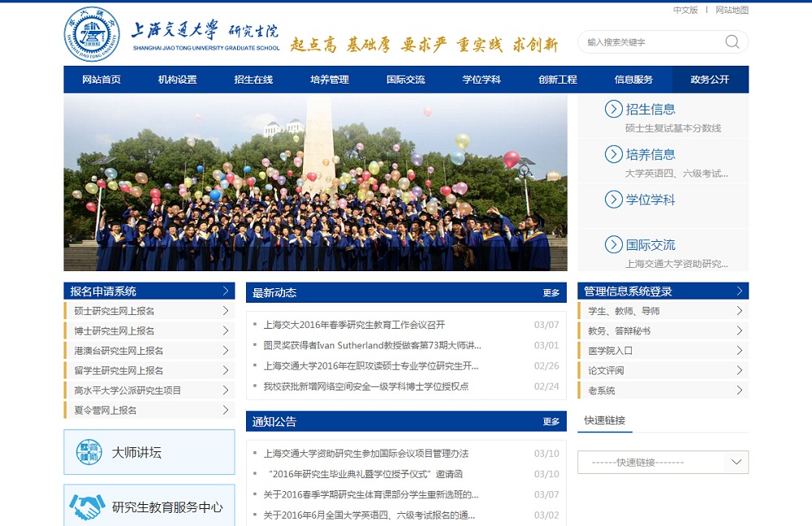Viewport: 812px width, 526px height.
Task: Open notice 关于2016年6月全国大学英语四、六级考试报名
Action: 369,515
